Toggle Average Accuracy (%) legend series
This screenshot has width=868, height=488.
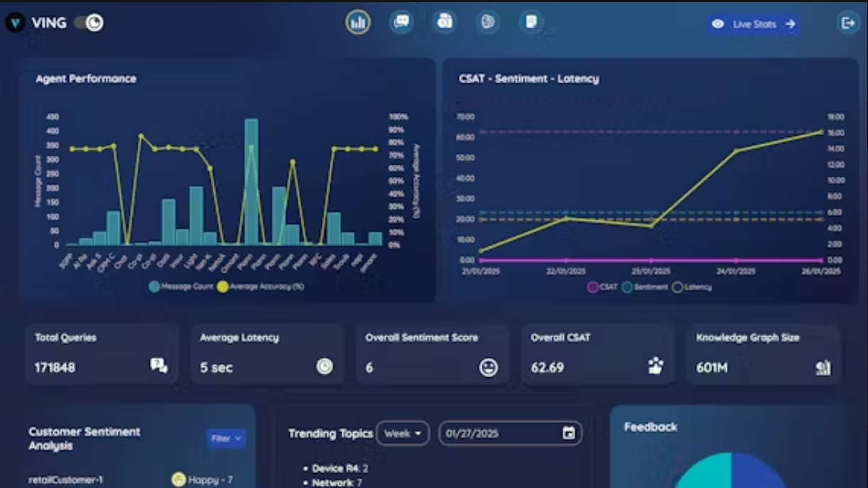coord(261,286)
